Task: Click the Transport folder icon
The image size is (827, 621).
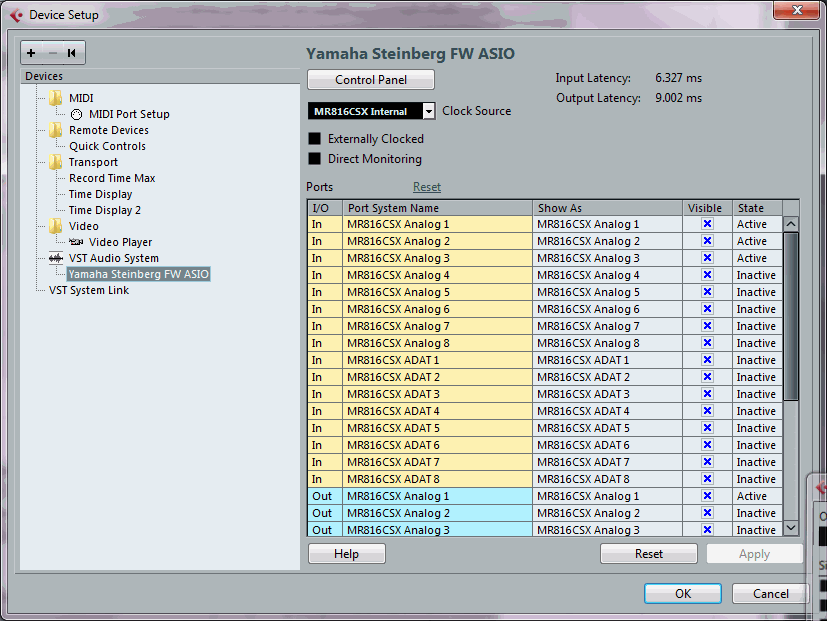Action: pyautogui.click(x=55, y=162)
